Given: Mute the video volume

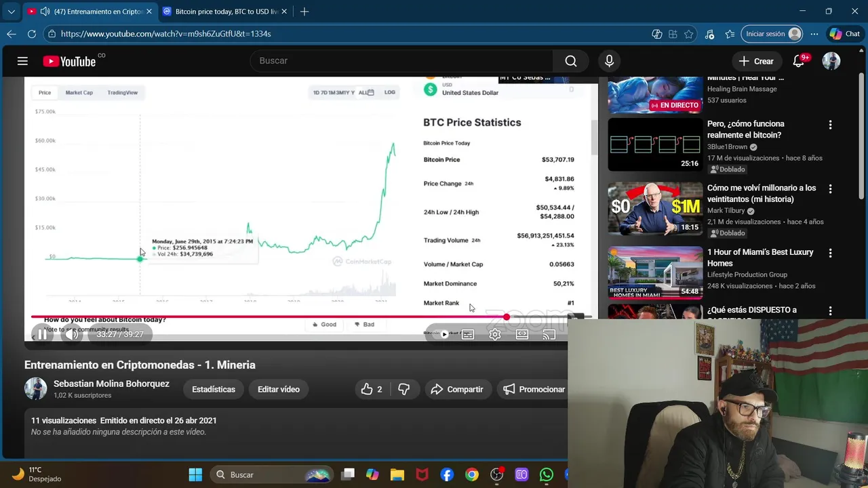Looking at the screenshot, I should [72, 334].
